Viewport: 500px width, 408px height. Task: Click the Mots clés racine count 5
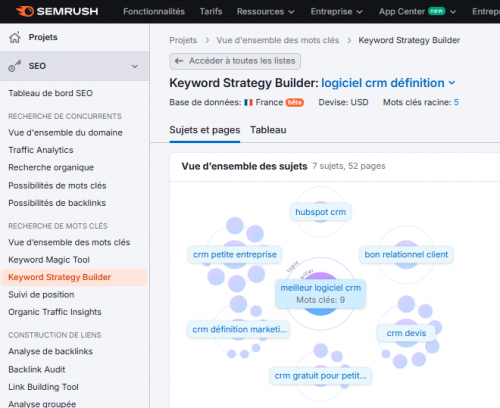coord(456,102)
